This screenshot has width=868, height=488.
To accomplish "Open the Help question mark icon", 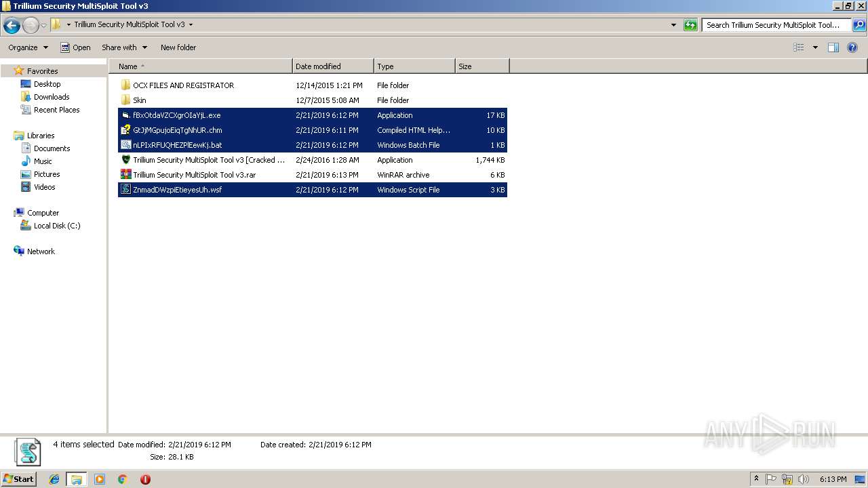I will (853, 47).
